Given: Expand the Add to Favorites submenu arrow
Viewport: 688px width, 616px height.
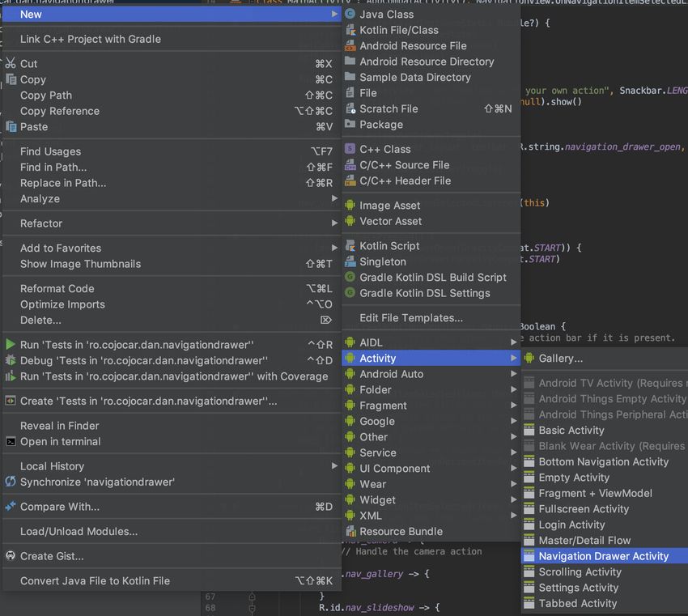Looking at the screenshot, I should pos(335,248).
